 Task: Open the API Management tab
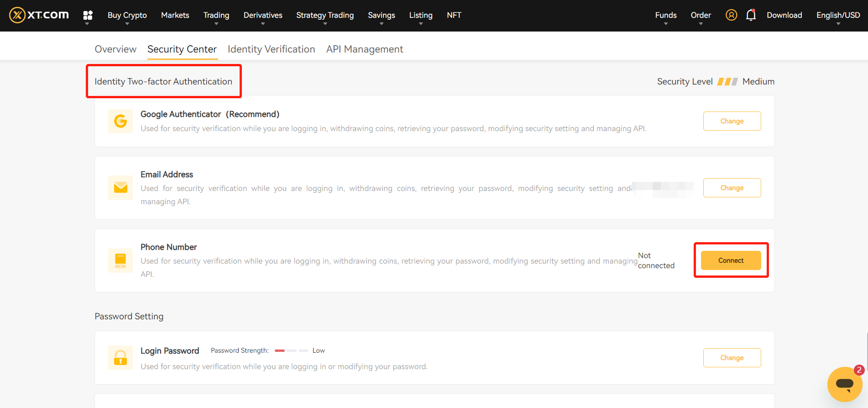(x=364, y=49)
